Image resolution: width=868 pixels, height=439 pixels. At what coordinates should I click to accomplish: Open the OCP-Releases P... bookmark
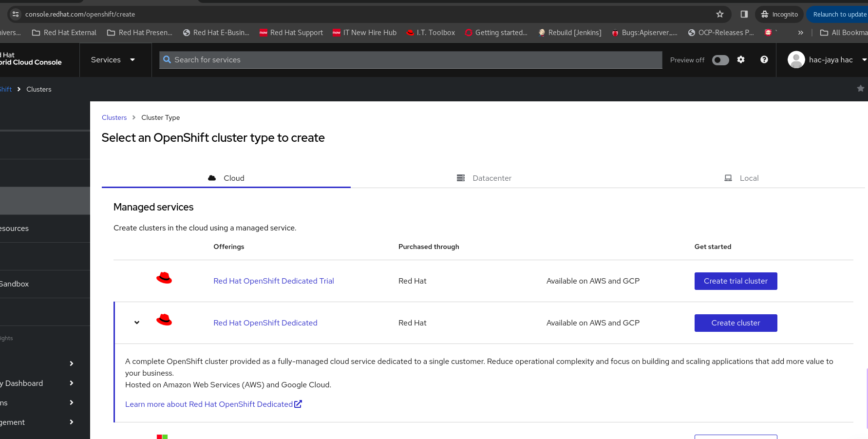pyautogui.click(x=721, y=33)
